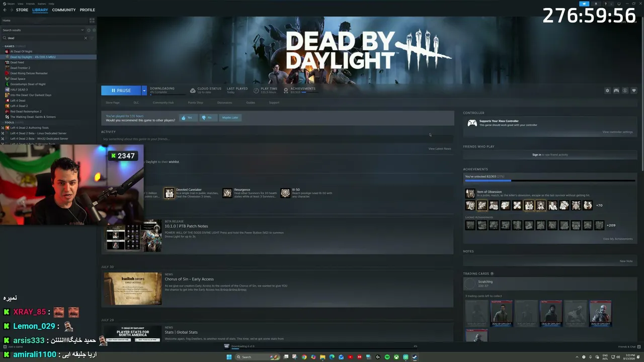Open the Discussions link
Image resolution: width=644 pixels, height=362 pixels.
224,103
